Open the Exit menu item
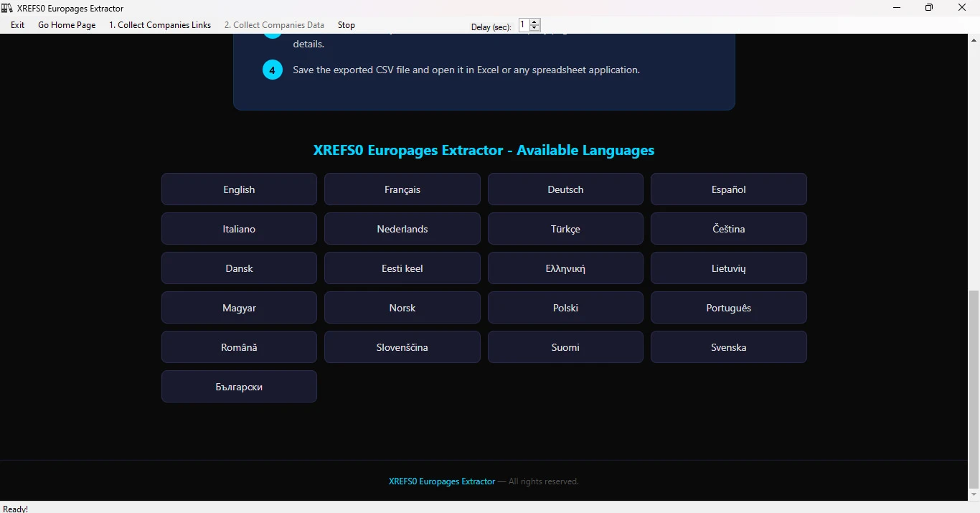Viewport: 980px width, 513px height. coord(18,25)
